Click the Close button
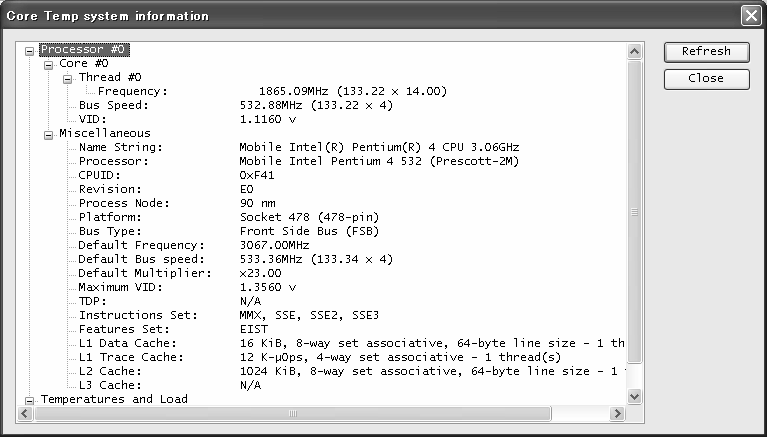Viewport: 767px width, 437px height. coord(706,79)
